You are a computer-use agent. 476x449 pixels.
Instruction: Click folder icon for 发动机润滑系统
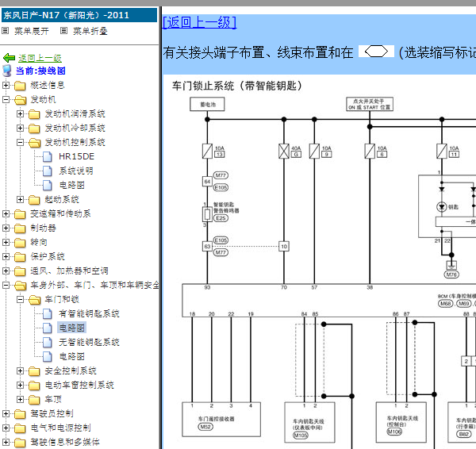click(34, 114)
